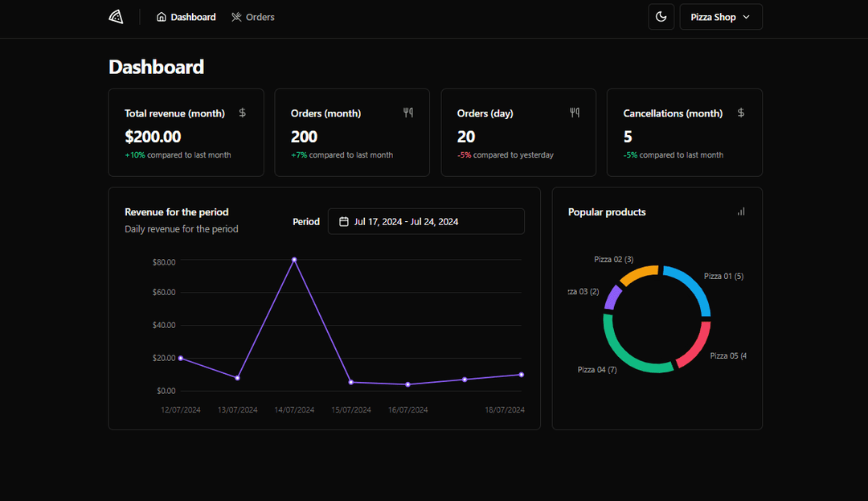Image resolution: width=868 pixels, height=501 pixels.
Task: Click the Total revenue $200.00 value
Action: tap(153, 137)
